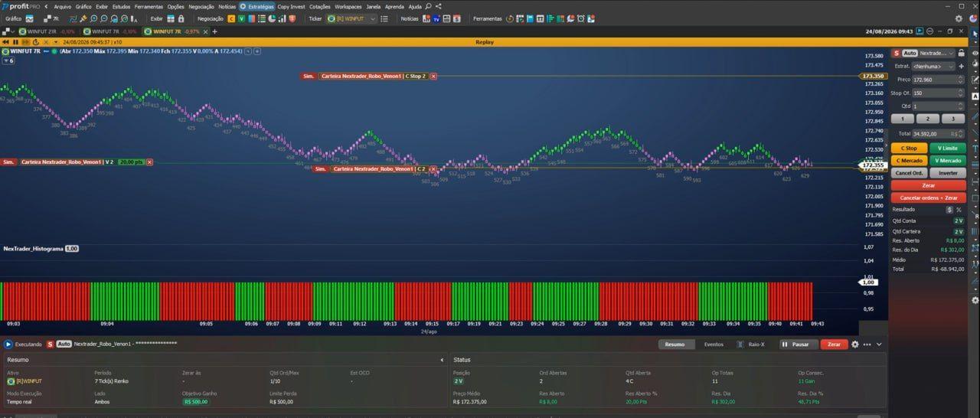Toggle Resultado to dollar display
Image resolution: width=980 pixels, height=418 pixels.
tap(949, 209)
